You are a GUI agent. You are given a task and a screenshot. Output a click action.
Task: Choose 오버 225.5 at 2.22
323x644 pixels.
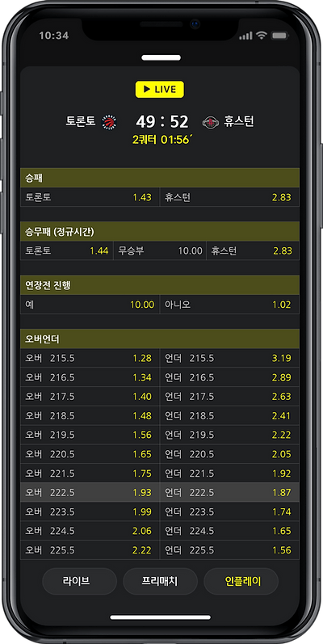90,550
